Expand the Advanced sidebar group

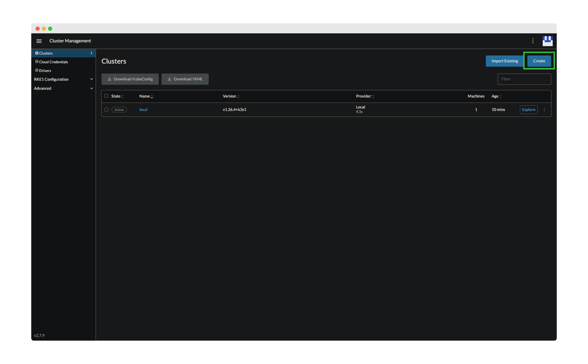(63, 88)
